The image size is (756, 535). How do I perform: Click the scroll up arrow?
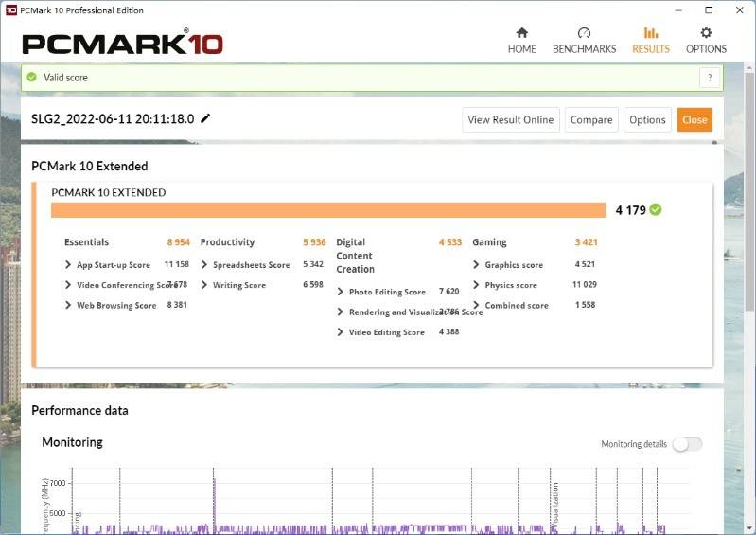click(748, 68)
